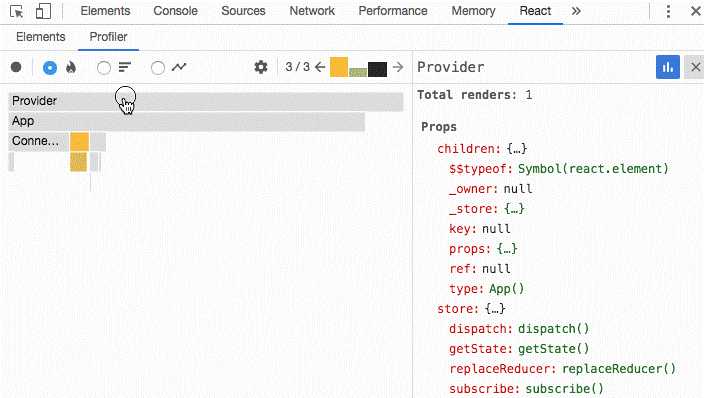Image resolution: width=704 pixels, height=398 pixels.
Task: Show Provider bar chart view
Action: point(668,67)
